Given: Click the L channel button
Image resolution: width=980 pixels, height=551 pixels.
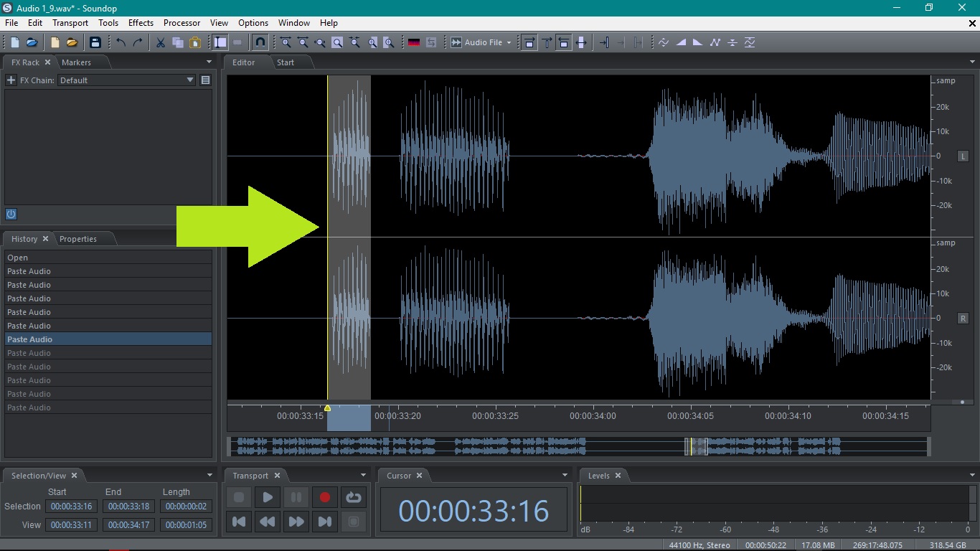Looking at the screenshot, I should point(963,156).
